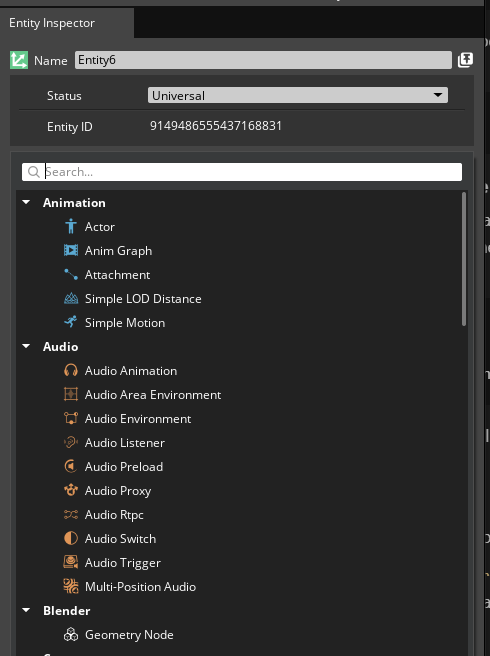Screen dimensions: 490x656
Task: Open the Status dropdown showing Universal
Action: click(x=298, y=95)
